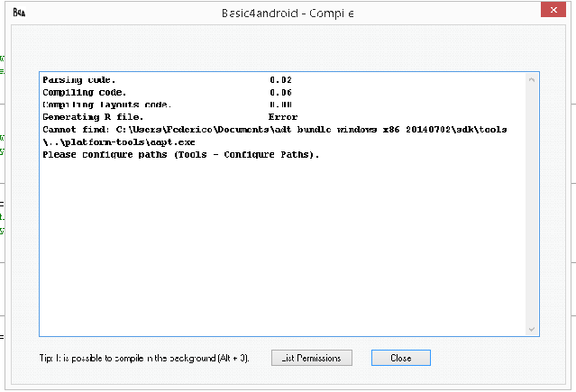Click the 0.00 timing value

[280, 105]
